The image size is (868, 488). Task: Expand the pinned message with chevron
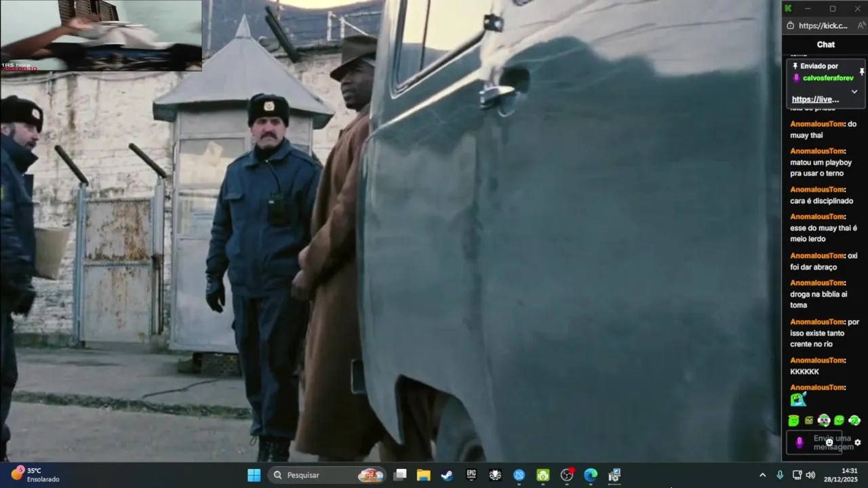pos(854,91)
